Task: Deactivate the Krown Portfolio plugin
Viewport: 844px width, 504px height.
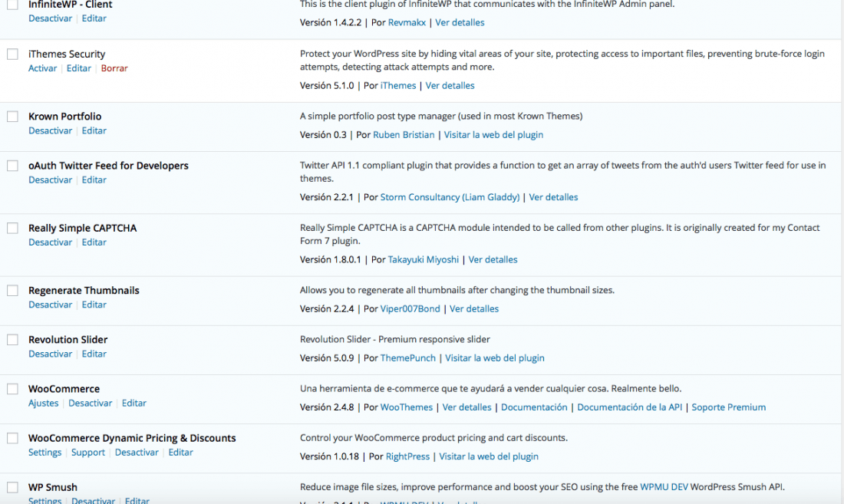Action: (50, 130)
